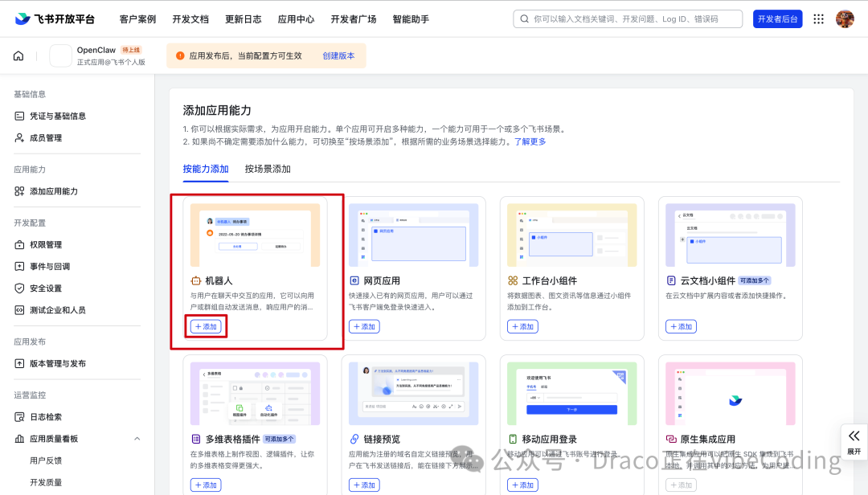The height and width of the screenshot is (495, 868).
Task: Open 开发者广场 in top navigation
Action: coord(354,18)
